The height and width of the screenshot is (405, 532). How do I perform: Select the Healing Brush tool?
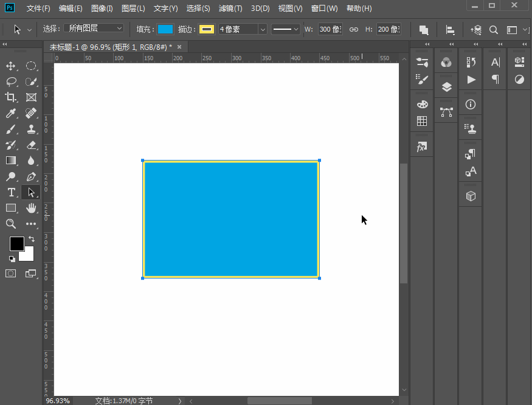(x=31, y=113)
